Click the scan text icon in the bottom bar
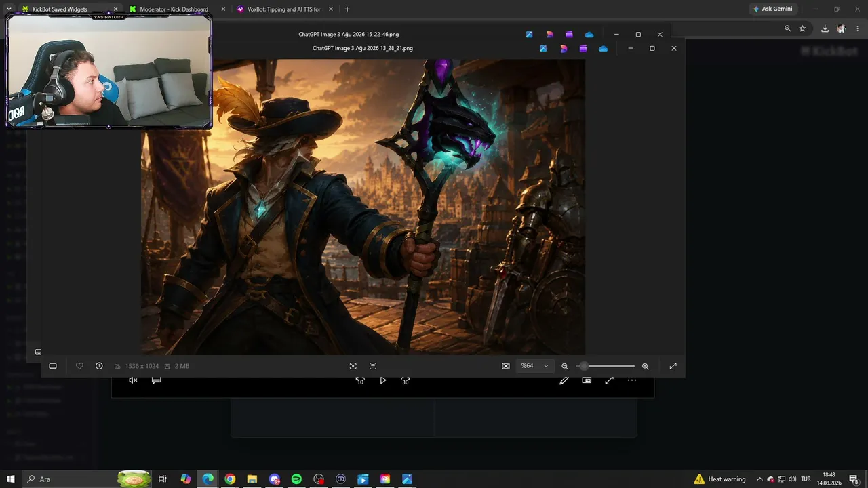Image resolution: width=868 pixels, height=488 pixels. 373,366
